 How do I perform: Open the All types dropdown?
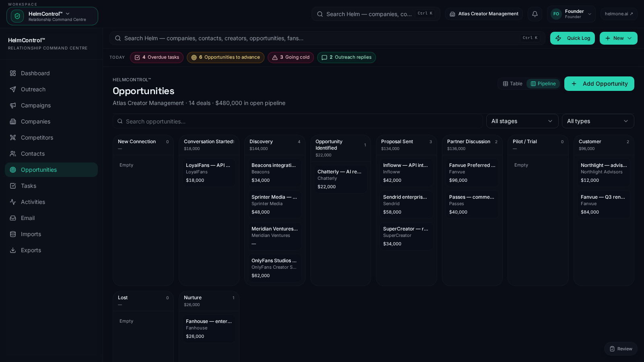(598, 121)
